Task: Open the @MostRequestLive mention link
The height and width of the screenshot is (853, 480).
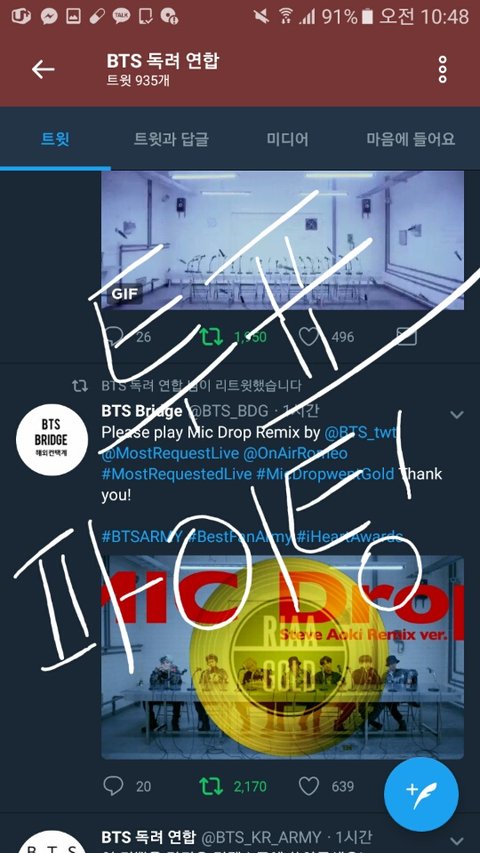Action: pos(169,454)
